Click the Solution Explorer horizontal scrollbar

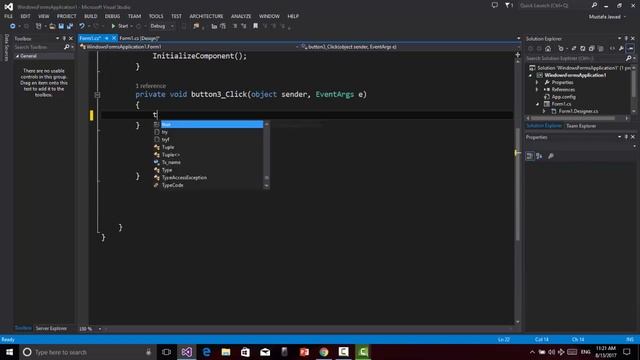coord(572,118)
